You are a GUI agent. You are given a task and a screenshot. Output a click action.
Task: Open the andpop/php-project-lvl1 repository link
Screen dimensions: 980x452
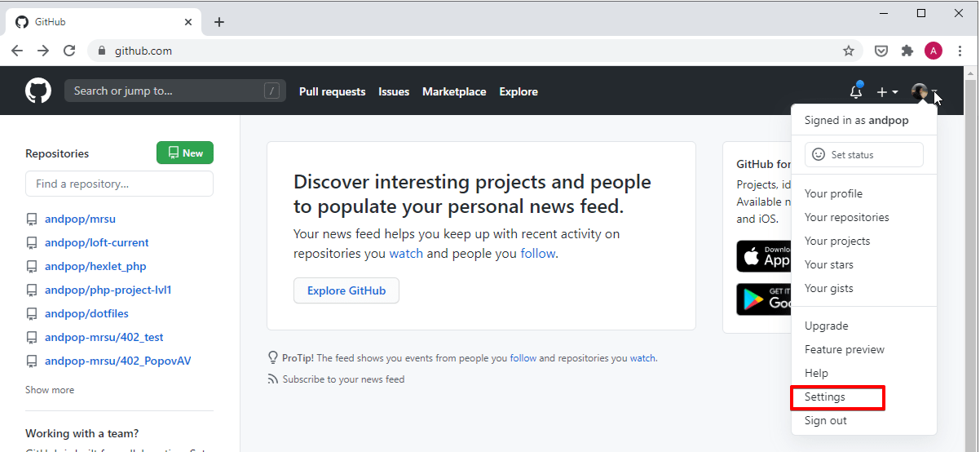108,290
